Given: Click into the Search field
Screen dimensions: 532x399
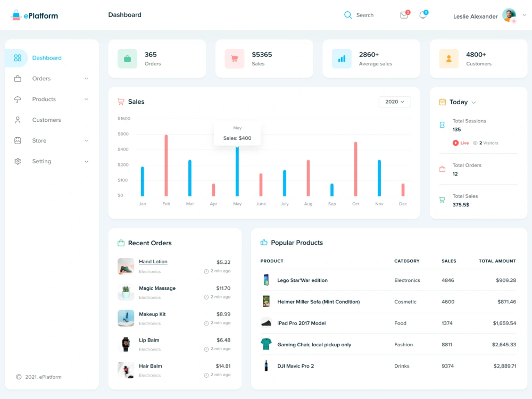Looking at the screenshot, I should tap(365, 15).
